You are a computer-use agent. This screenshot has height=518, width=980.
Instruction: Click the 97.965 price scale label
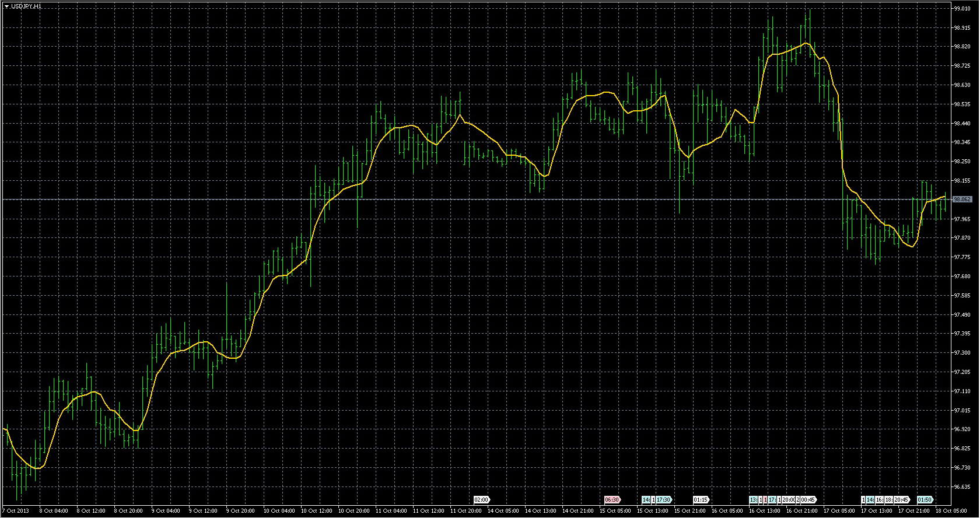pyautogui.click(x=962, y=219)
